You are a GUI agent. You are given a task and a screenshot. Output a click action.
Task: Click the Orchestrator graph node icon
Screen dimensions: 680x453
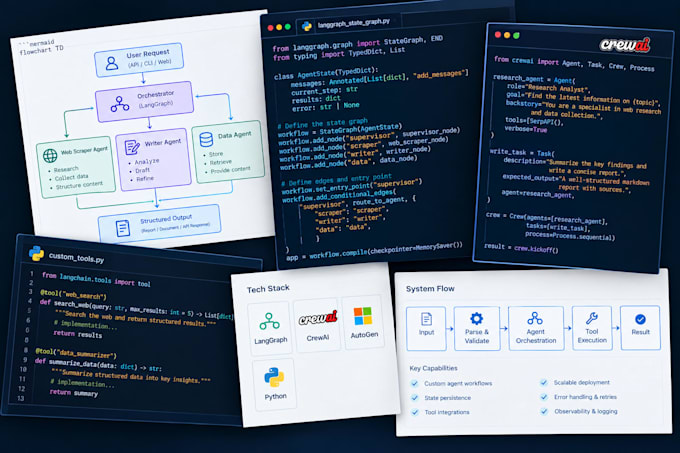[120, 104]
